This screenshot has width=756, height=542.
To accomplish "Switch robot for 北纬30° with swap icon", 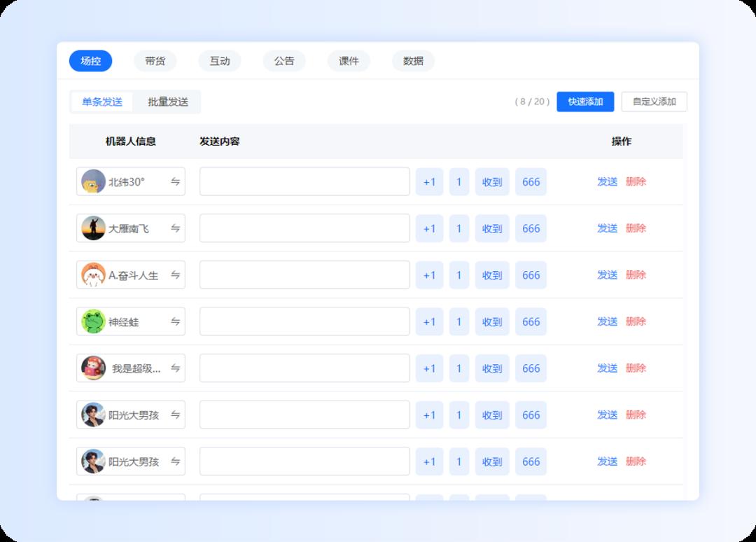I will click(x=176, y=182).
